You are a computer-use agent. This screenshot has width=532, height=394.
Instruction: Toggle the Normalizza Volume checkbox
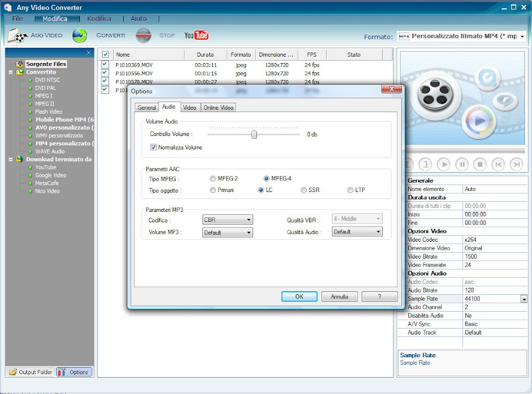click(153, 147)
